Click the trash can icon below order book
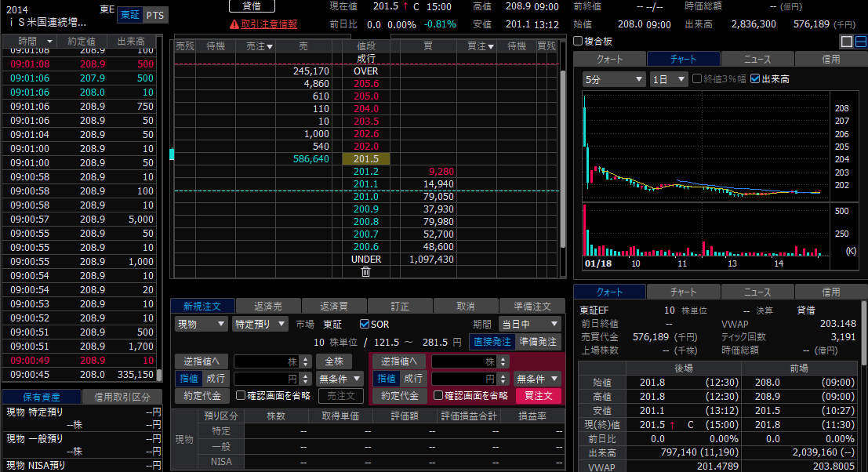This screenshot has width=868, height=472. click(x=365, y=272)
